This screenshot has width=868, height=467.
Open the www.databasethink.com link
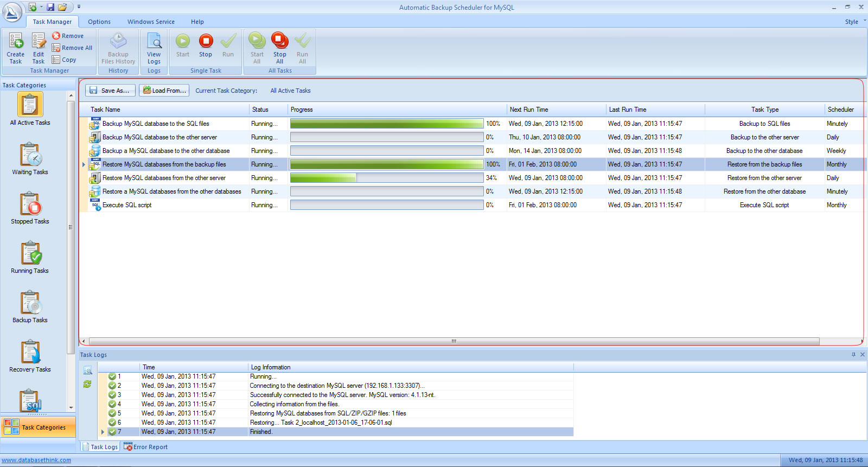36,460
